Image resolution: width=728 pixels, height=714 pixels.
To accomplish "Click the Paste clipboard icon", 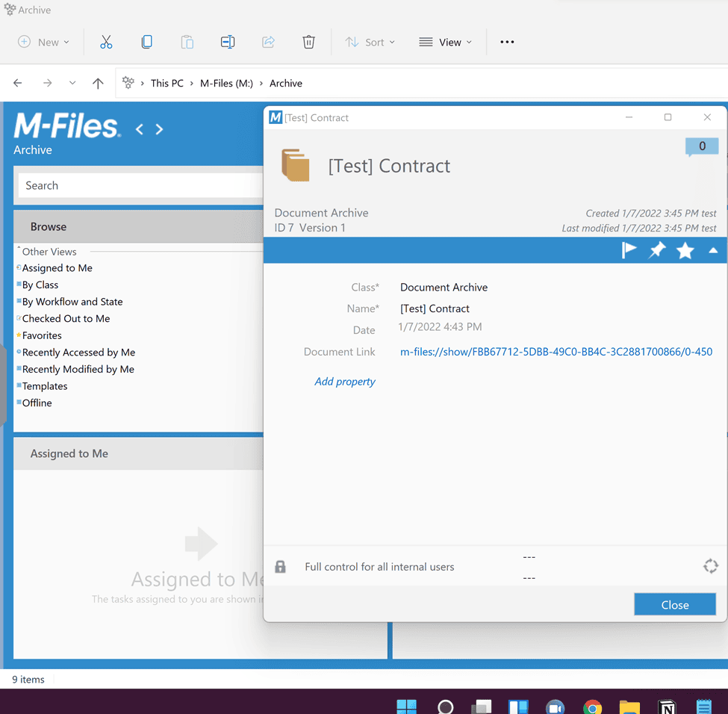I will 187,42.
